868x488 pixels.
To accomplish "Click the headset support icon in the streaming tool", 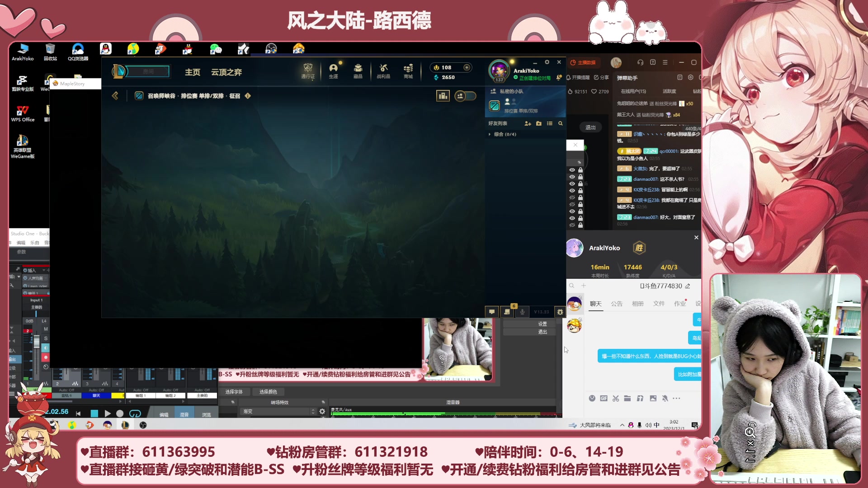I will tap(640, 62).
